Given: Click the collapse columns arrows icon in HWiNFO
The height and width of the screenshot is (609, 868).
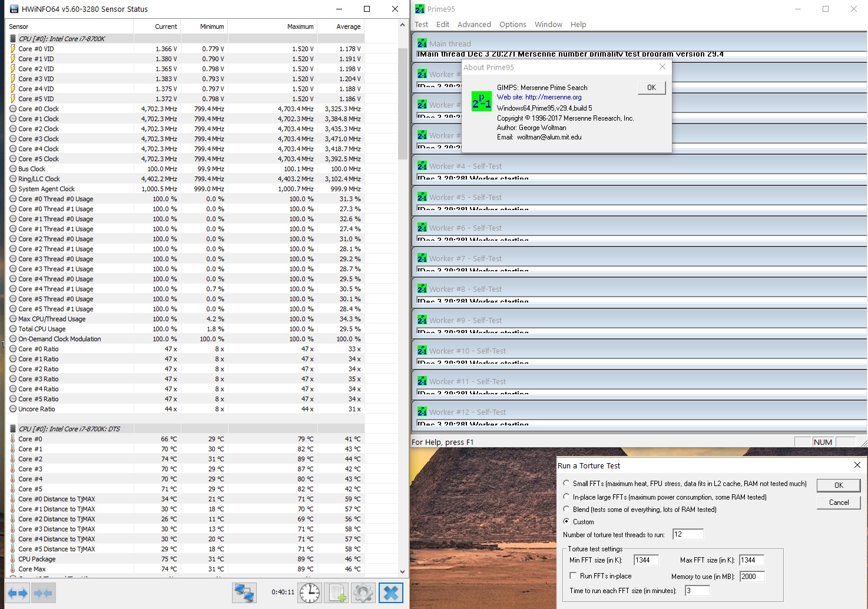Looking at the screenshot, I should tap(42, 593).
